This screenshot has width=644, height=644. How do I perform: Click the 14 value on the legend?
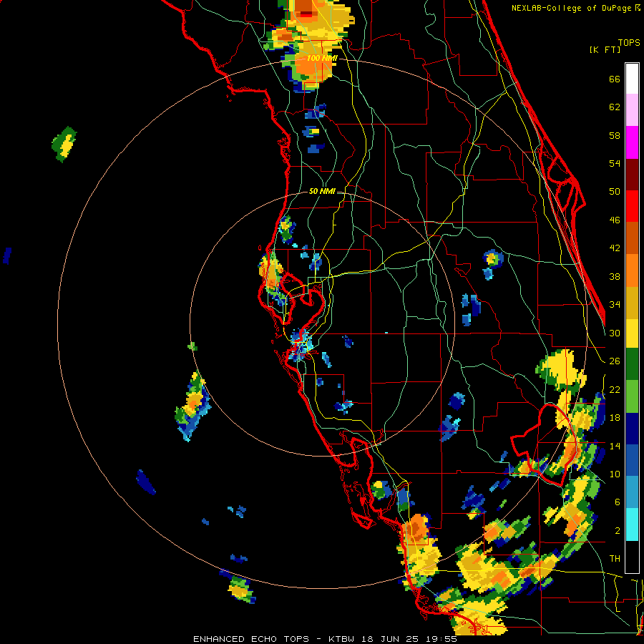[x=615, y=446]
